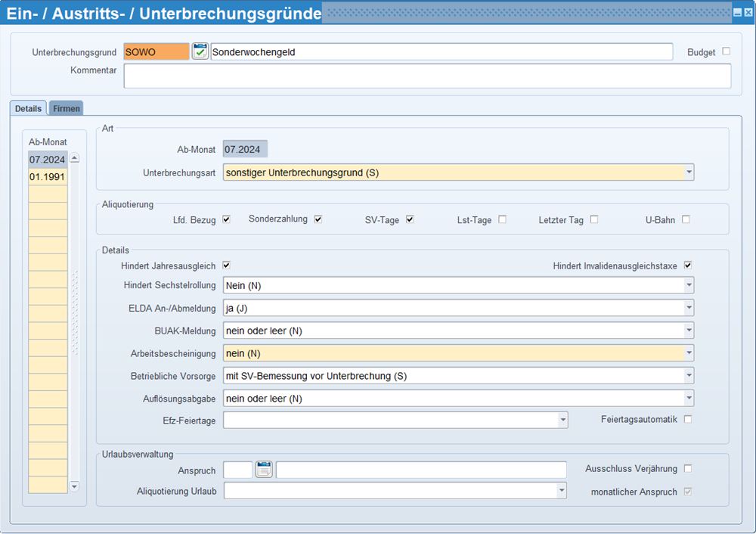Open the Betriebliche Vorsorge dropdown

click(689, 375)
